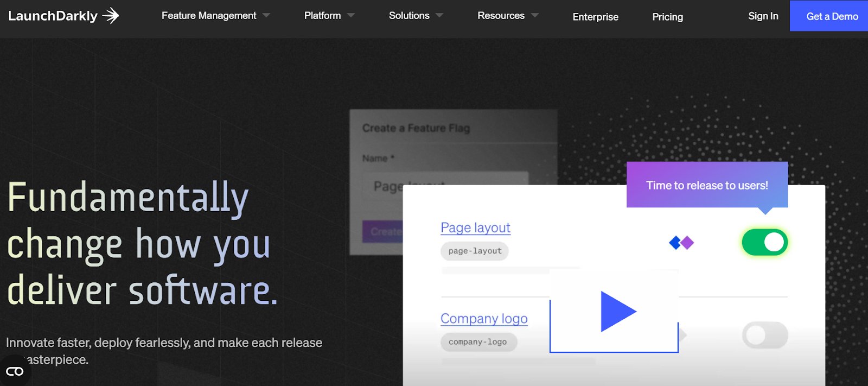Open the Resources menu
Viewport: 868px width, 386px height.
(501, 16)
